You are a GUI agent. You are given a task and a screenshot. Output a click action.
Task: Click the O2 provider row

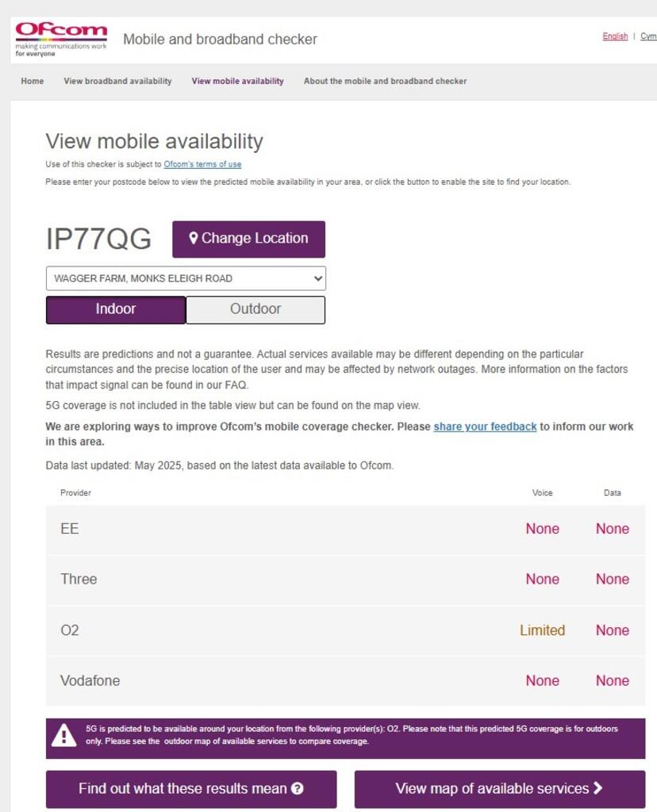click(345, 630)
